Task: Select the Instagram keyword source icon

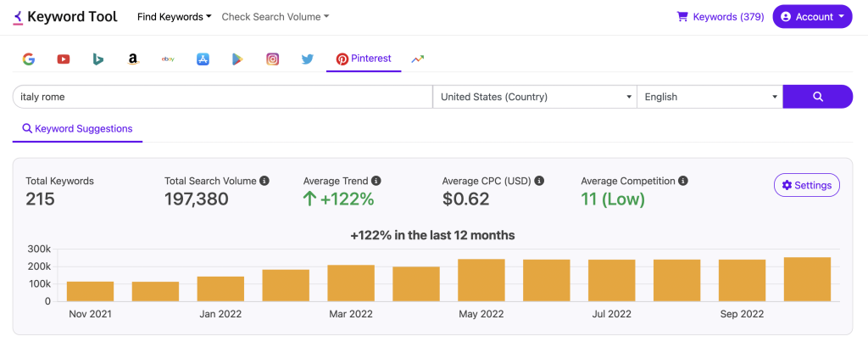Action: point(272,59)
